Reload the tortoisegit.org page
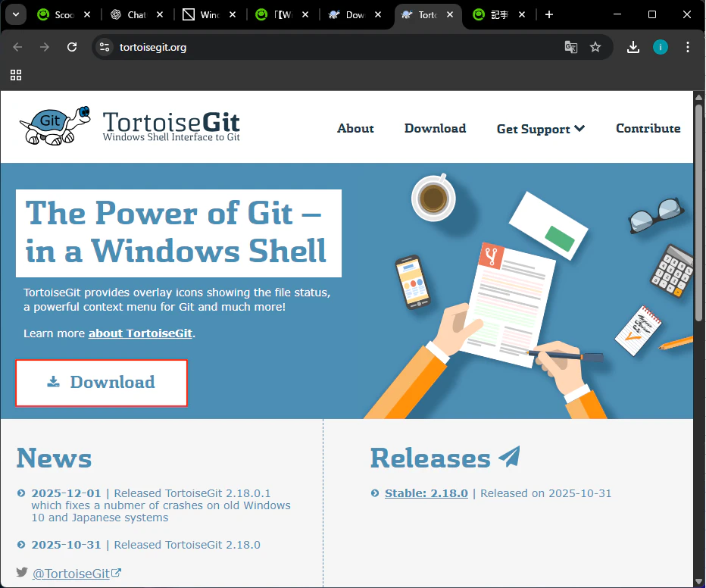Viewport: 706px width, 588px height. click(x=72, y=47)
